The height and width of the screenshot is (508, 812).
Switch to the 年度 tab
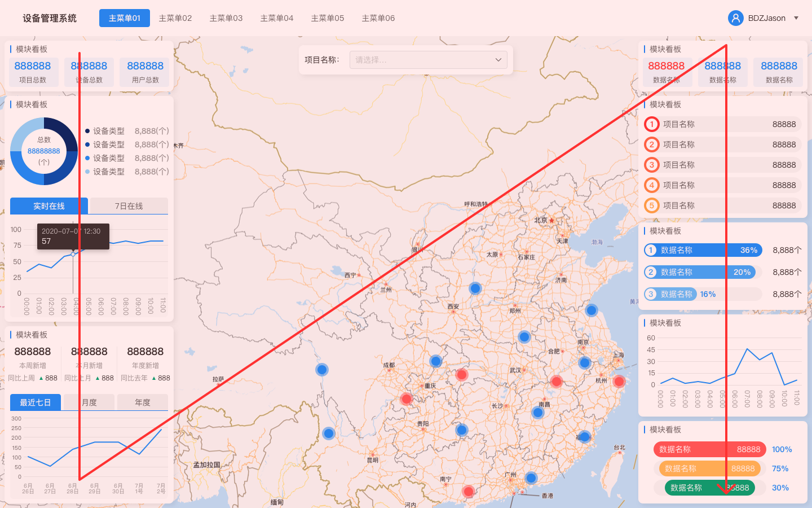pyautogui.click(x=143, y=402)
